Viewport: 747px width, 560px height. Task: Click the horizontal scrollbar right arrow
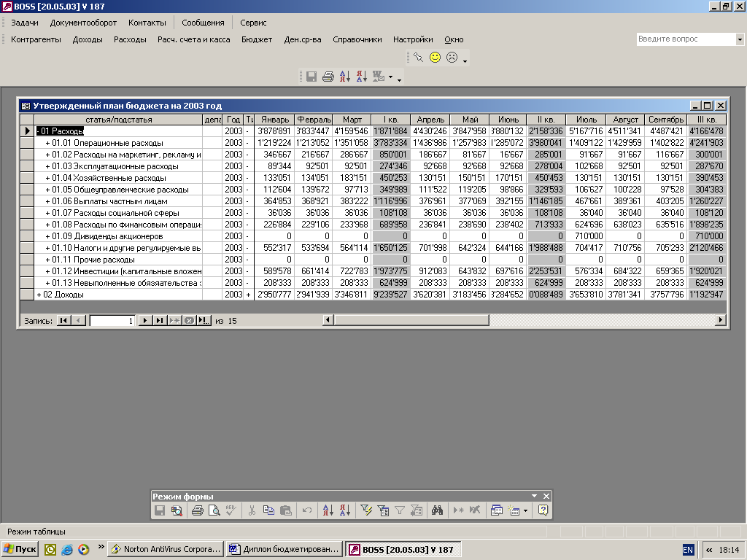[x=721, y=319]
